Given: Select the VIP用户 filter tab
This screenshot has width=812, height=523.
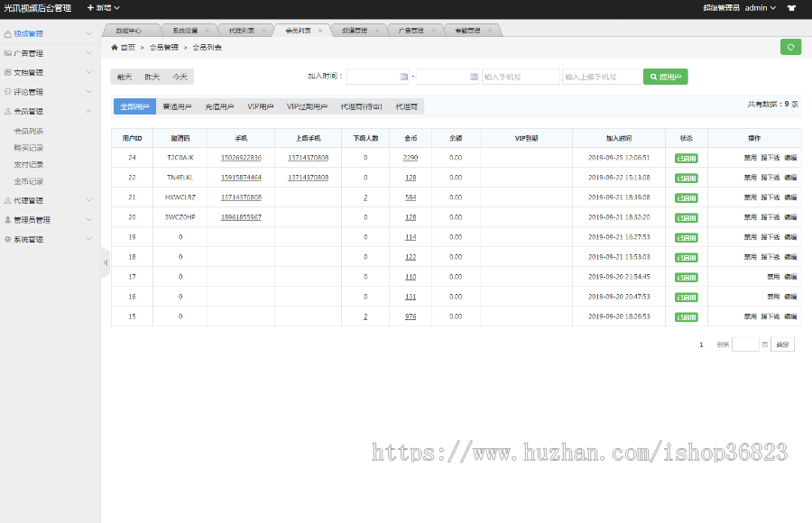Looking at the screenshot, I should click(261, 106).
